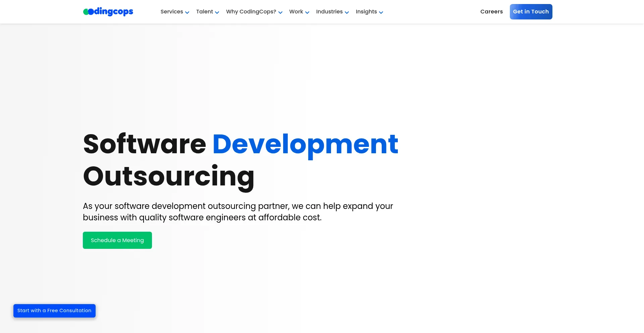Screen dimensions: 644x333
Task: Click the CodingCops logo
Action: coord(108,12)
